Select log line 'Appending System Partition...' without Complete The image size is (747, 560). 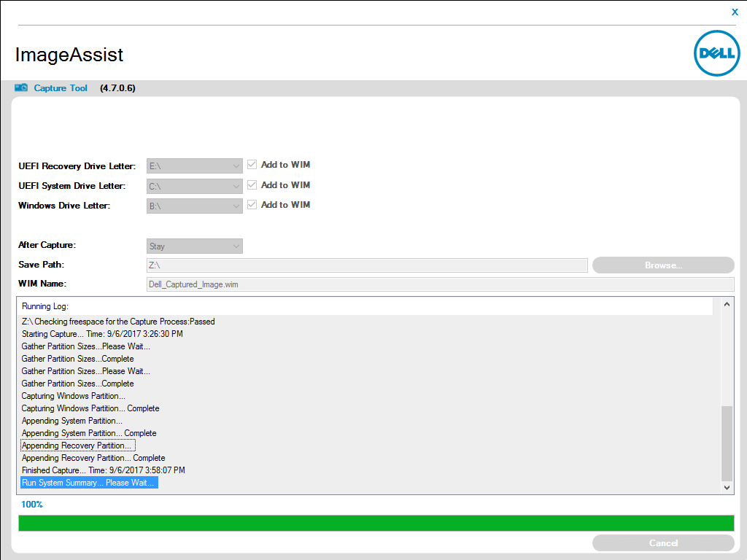[72, 421]
